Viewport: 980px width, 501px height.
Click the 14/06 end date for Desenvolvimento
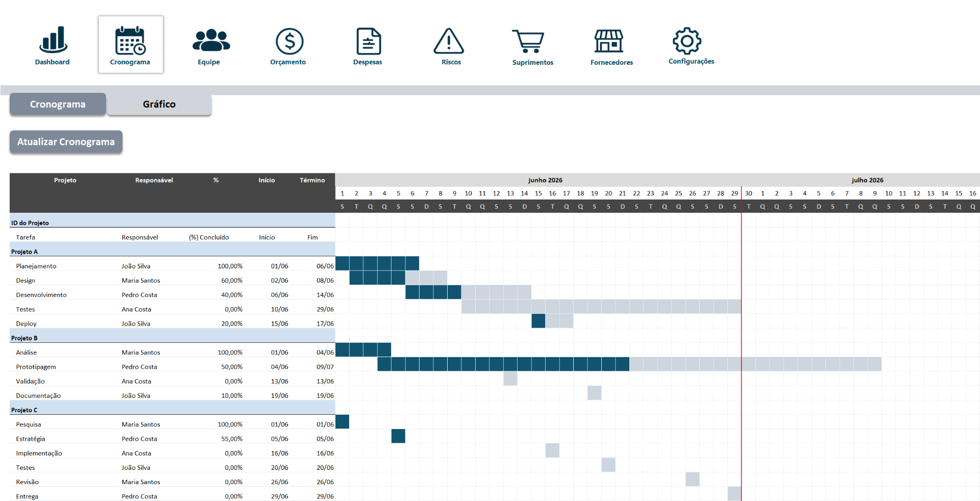point(325,295)
